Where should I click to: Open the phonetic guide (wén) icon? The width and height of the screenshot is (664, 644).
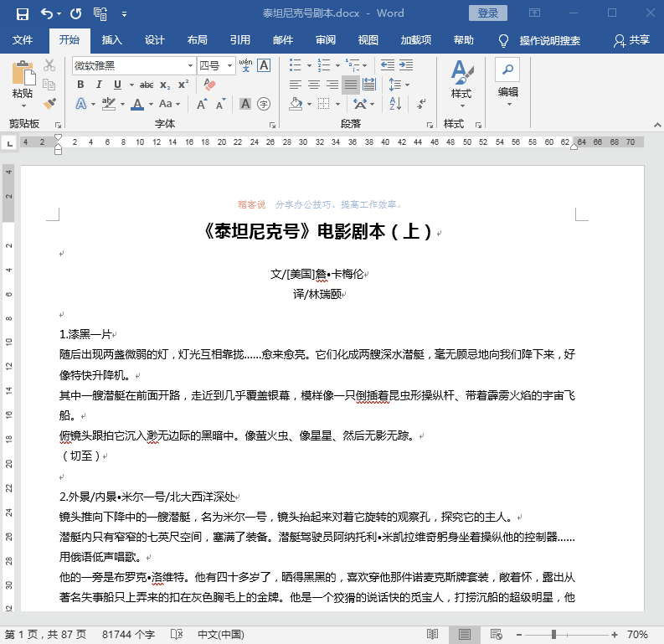[245, 65]
